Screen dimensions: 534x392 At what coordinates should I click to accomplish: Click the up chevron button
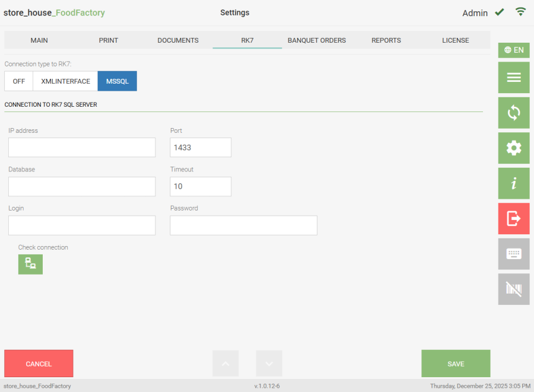coord(225,364)
